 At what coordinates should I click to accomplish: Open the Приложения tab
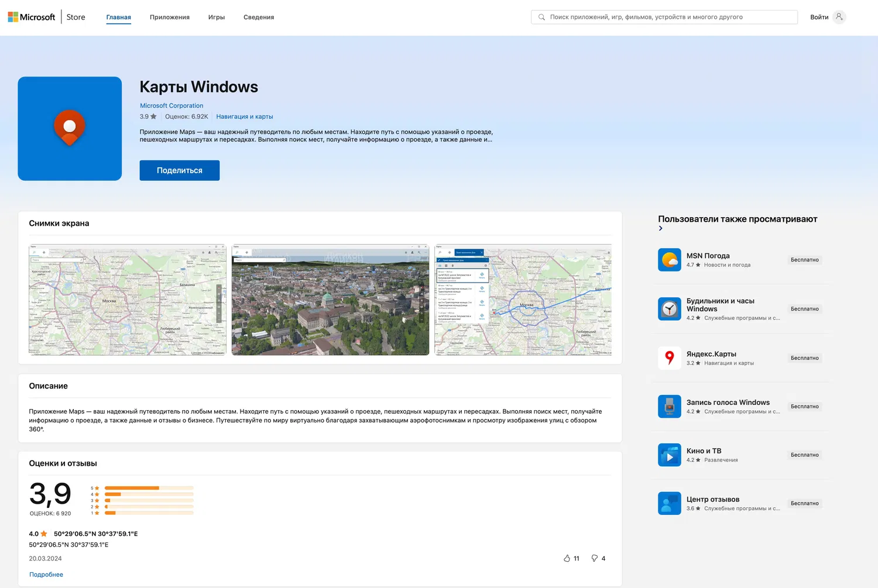coord(169,18)
